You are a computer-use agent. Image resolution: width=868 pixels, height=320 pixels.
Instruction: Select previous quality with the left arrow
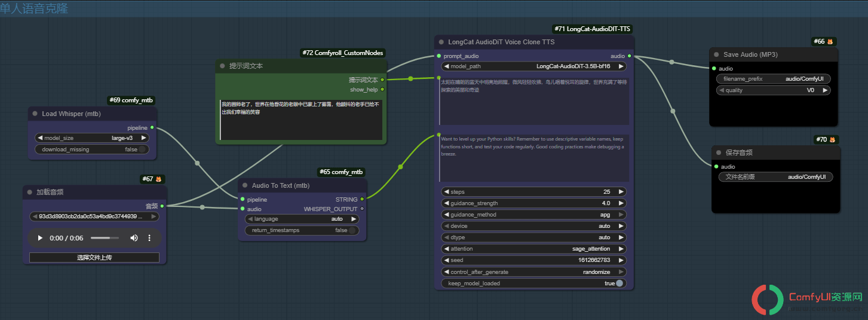click(721, 90)
